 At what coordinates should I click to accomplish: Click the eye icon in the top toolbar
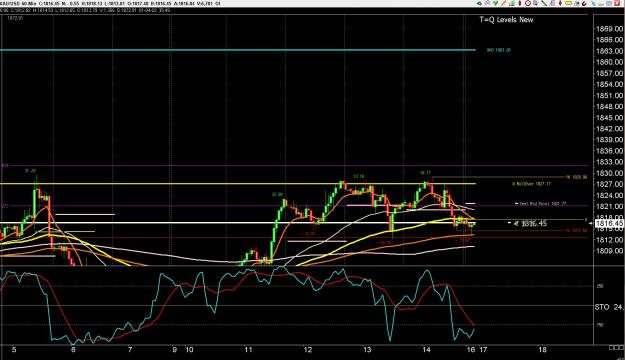click(x=479, y=3)
